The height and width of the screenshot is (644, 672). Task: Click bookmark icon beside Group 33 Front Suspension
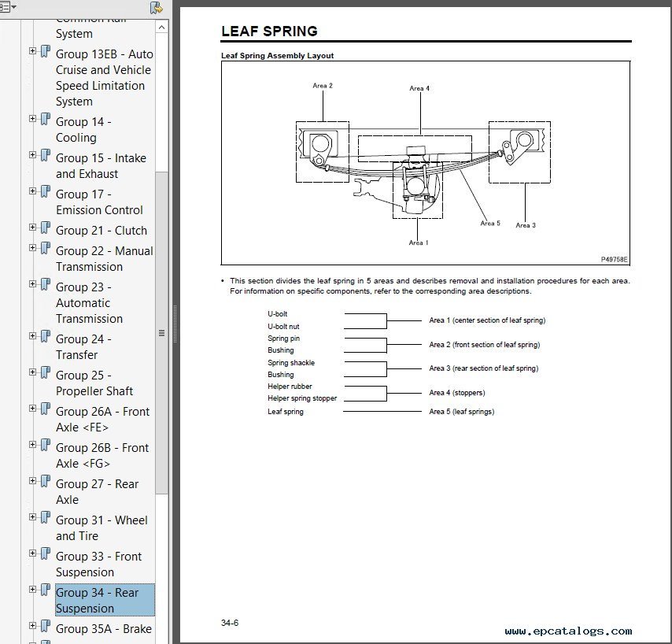click(46, 554)
